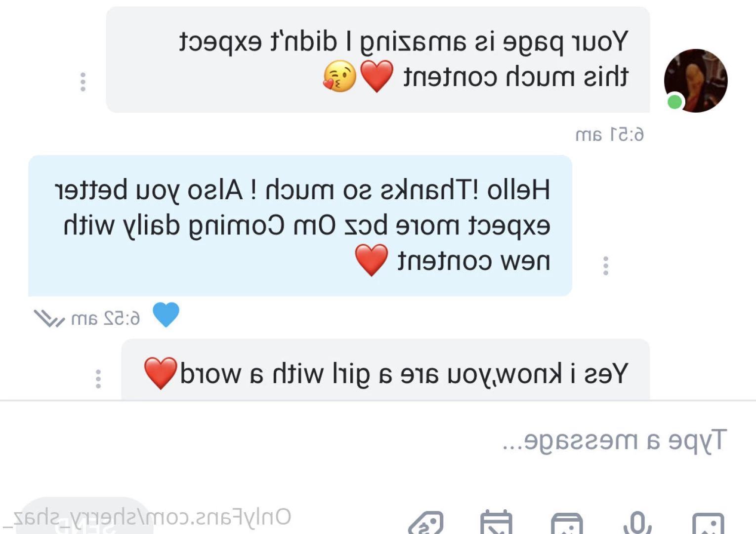
Task: Click the green online status dot
Action: click(674, 102)
